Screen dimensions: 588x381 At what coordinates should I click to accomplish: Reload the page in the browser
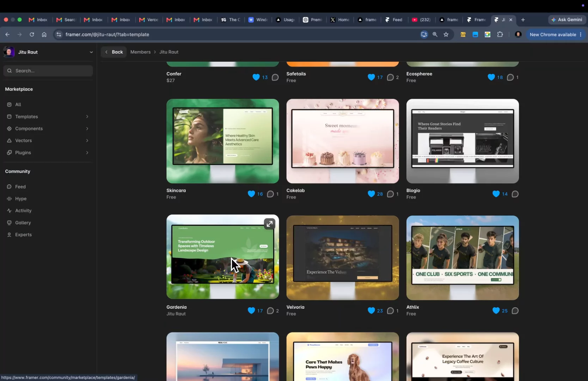pyautogui.click(x=32, y=35)
